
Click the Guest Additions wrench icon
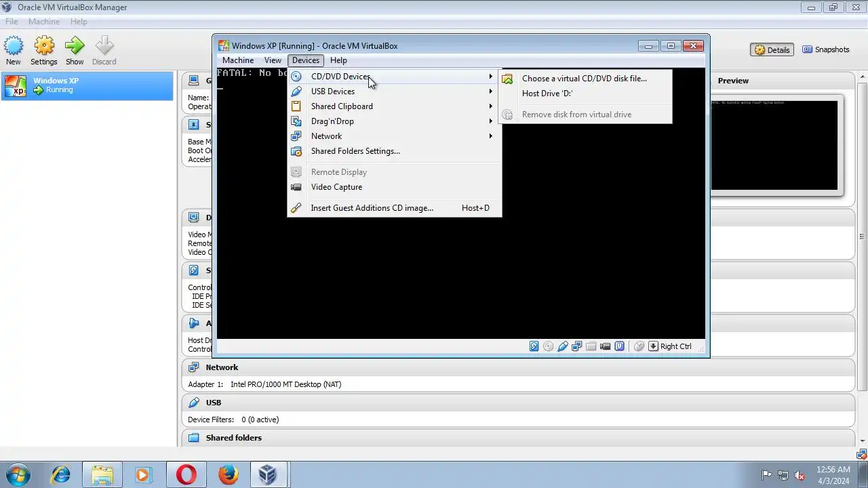296,208
